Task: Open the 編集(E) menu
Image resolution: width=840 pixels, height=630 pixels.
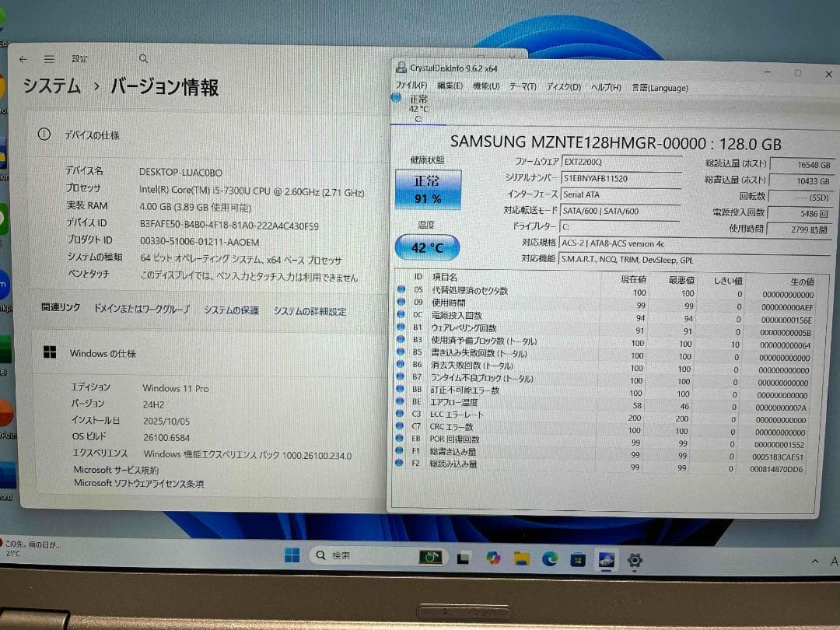Action: [450, 86]
